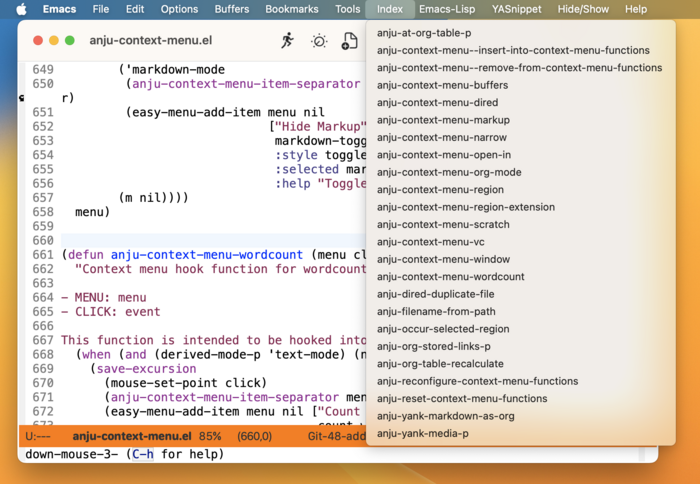Click the U:--- buffer status in mode line

pos(38,436)
